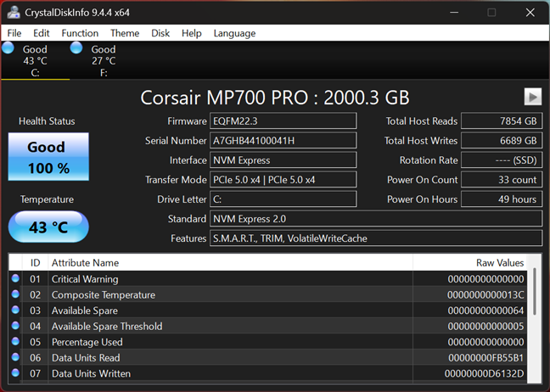550x392 pixels.
Task: Minimize the CrystalDiskInfo window
Action: 454,12
